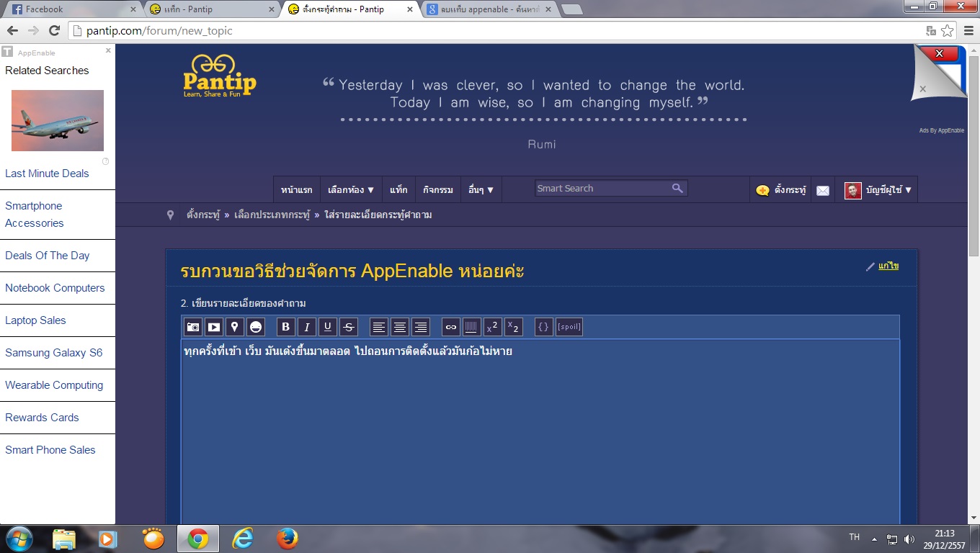Screen dimensions: 980x553
Task: Open the Smartphone Accessories link
Action: (x=34, y=215)
